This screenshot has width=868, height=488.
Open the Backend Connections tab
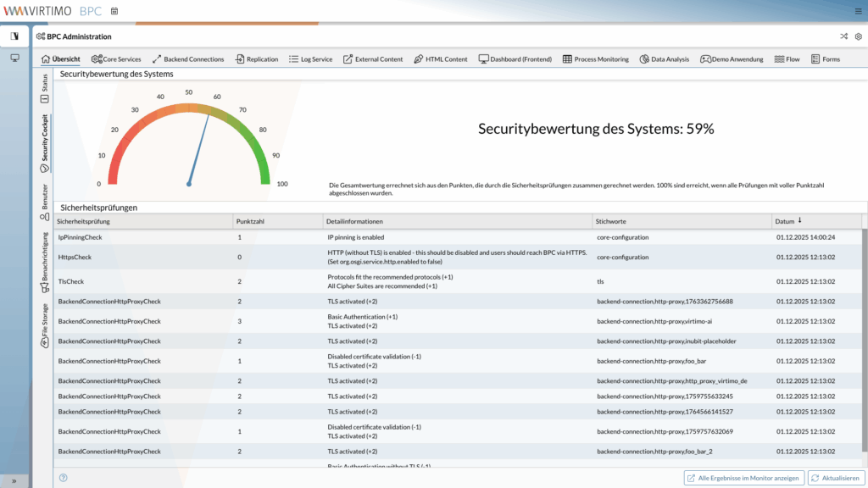coord(188,59)
